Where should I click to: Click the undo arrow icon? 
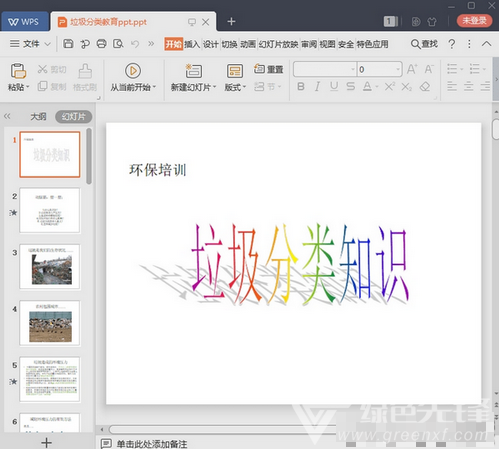[x=135, y=44]
